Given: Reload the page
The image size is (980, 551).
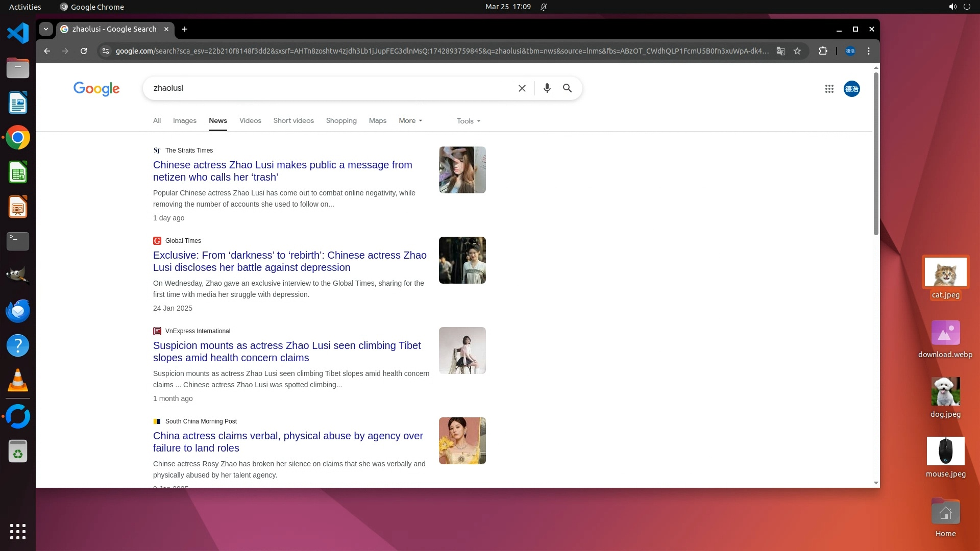Looking at the screenshot, I should point(84,51).
